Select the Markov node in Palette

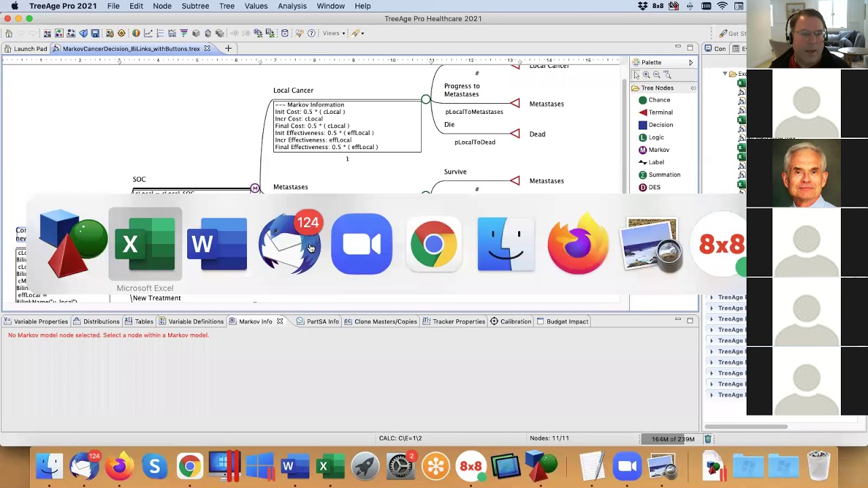[x=654, y=150]
